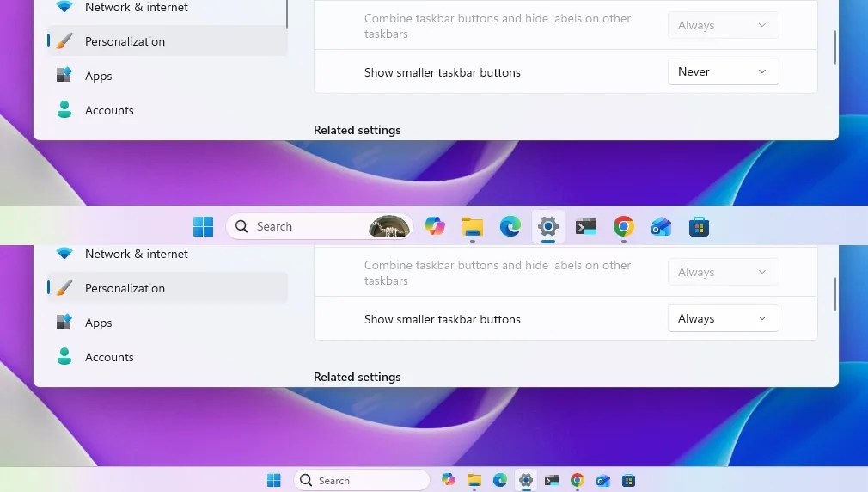Viewport: 868px width, 492px height.
Task: Open Terminal from the larger taskbar
Action: (585, 226)
